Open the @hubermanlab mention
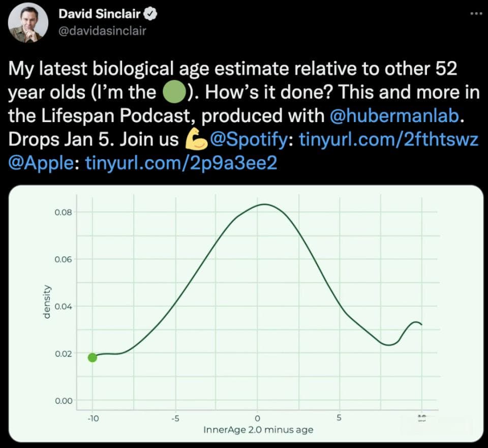 tap(394, 115)
